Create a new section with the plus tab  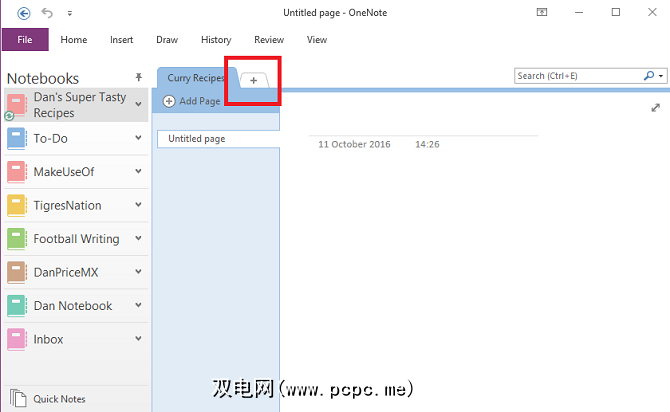tap(254, 80)
